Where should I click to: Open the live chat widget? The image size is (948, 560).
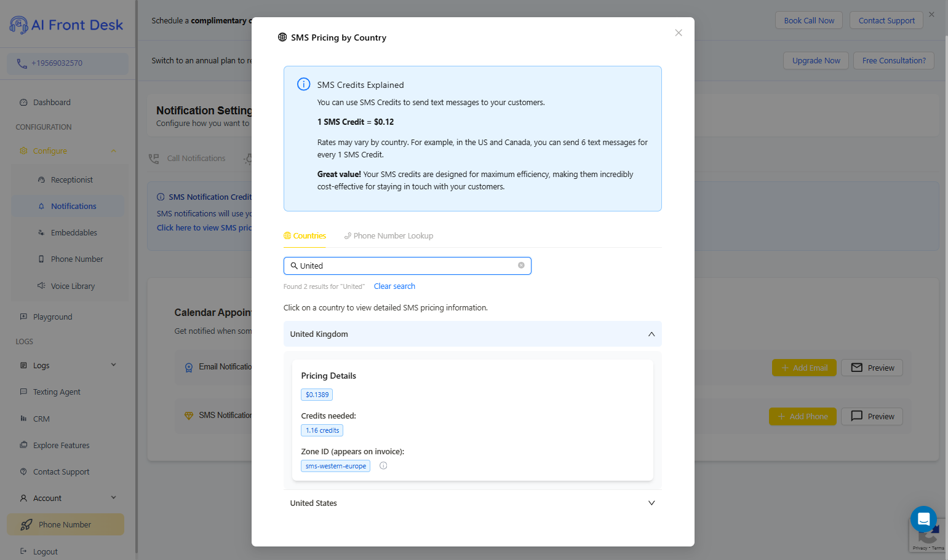pyautogui.click(x=923, y=519)
